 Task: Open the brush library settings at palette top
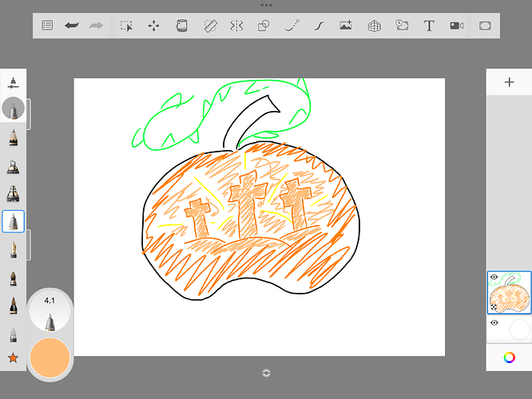[14, 81]
